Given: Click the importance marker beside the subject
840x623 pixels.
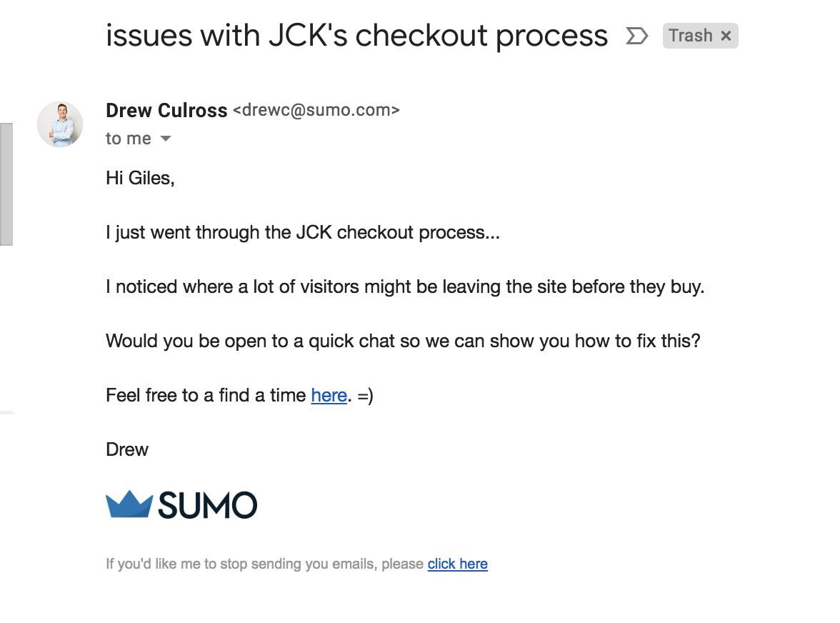Looking at the screenshot, I should [x=636, y=36].
